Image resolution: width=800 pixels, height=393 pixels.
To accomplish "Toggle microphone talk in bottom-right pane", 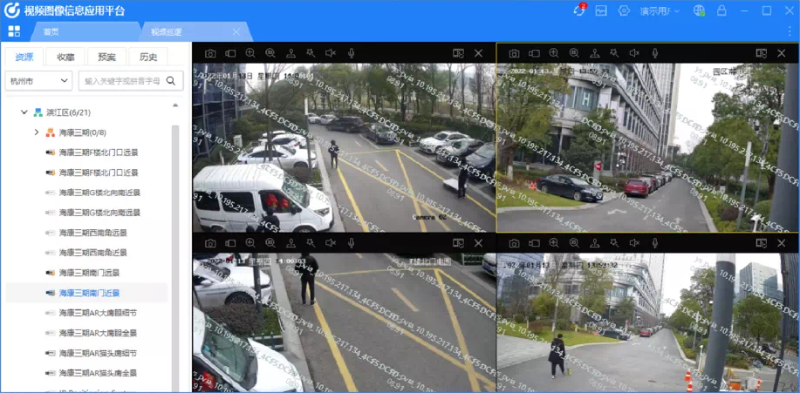I will coord(655,243).
